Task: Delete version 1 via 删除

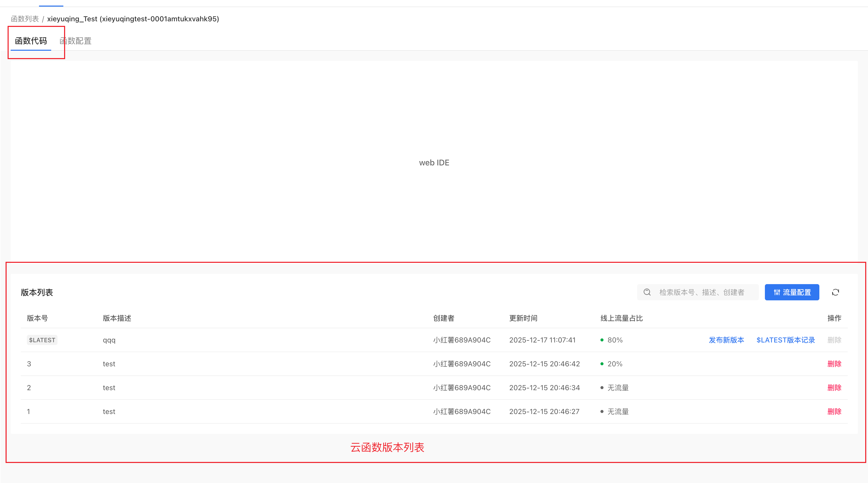Action: coord(834,411)
